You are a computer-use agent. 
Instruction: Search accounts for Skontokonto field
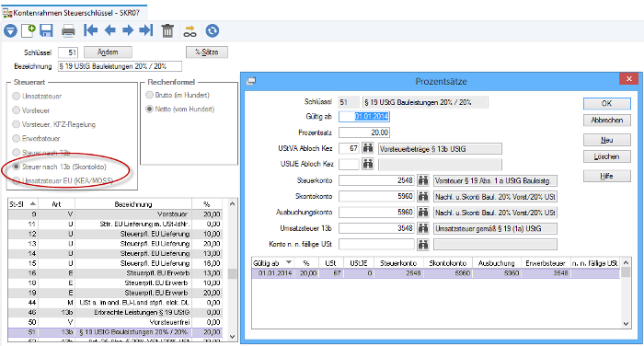click(423, 196)
